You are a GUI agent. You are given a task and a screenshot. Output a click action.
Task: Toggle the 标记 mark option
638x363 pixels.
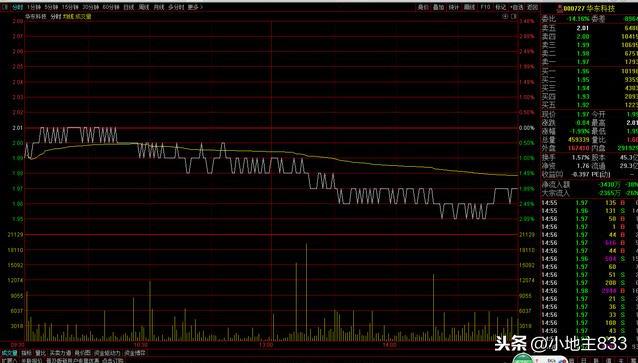tap(501, 7)
